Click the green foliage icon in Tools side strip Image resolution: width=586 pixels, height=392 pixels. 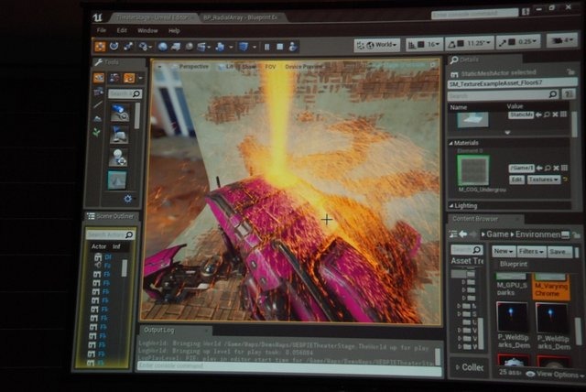point(97,132)
